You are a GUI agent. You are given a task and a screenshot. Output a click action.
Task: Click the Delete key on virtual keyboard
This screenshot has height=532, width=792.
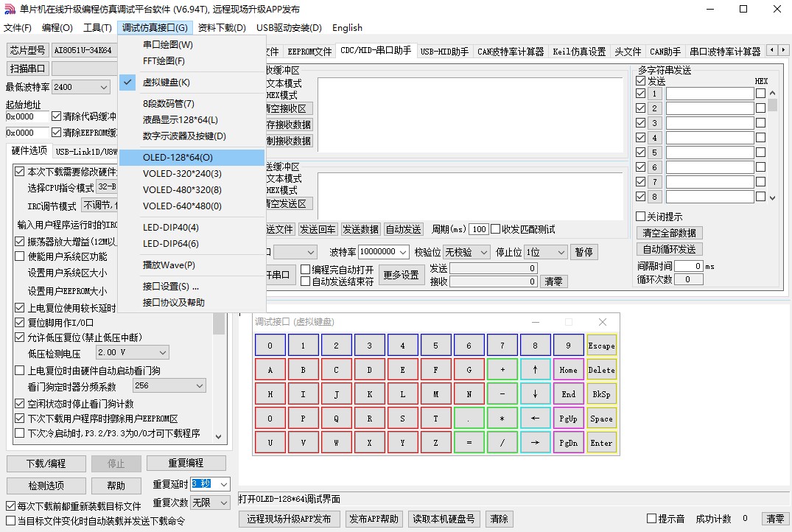tap(601, 370)
